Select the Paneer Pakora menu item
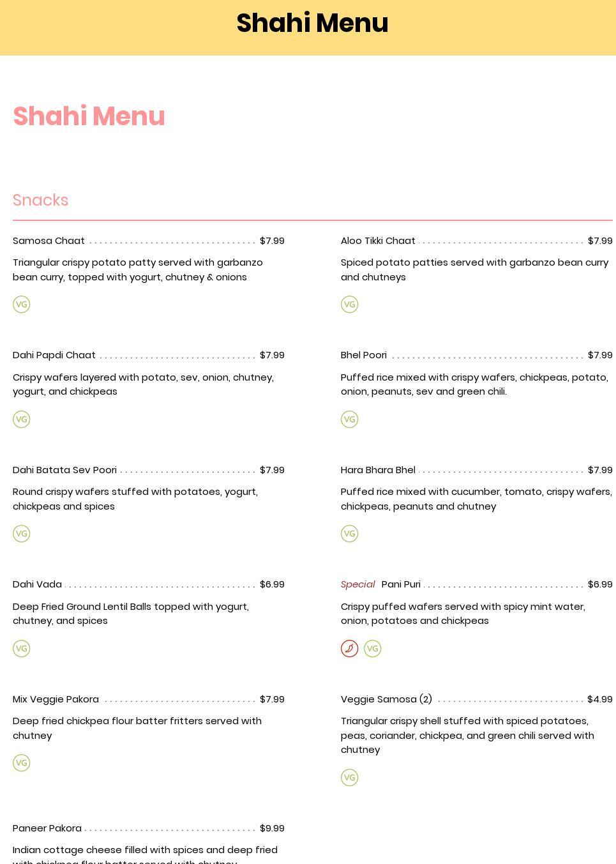The image size is (616, 864). pyautogui.click(x=47, y=828)
